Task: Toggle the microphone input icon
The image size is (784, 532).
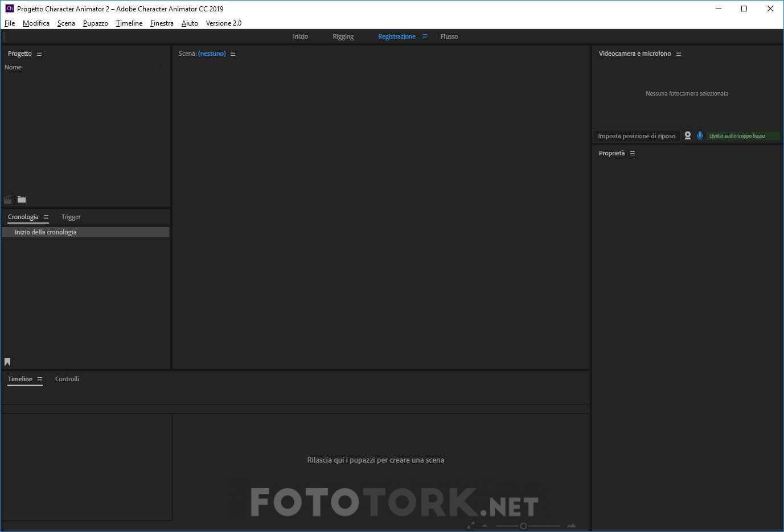Action: 700,136
